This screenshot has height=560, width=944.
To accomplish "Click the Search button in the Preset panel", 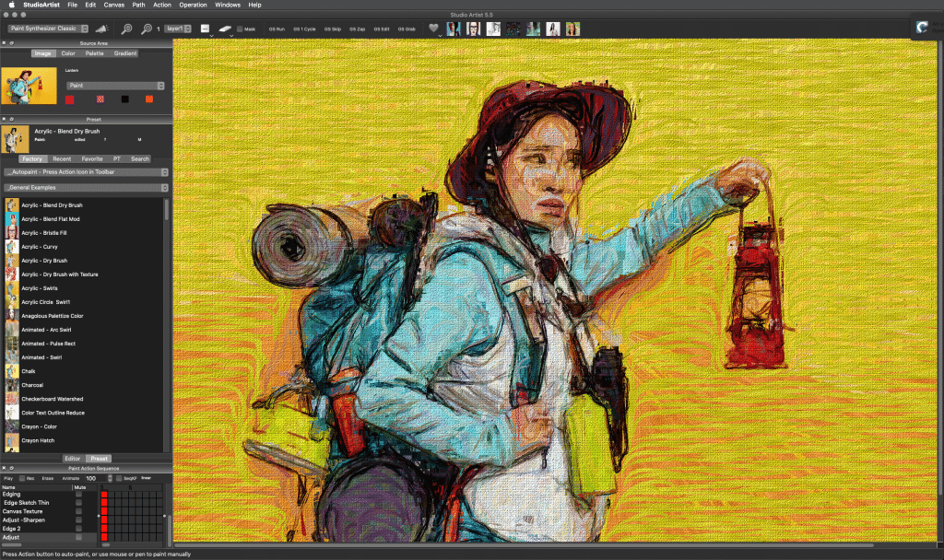I will pyautogui.click(x=139, y=158).
